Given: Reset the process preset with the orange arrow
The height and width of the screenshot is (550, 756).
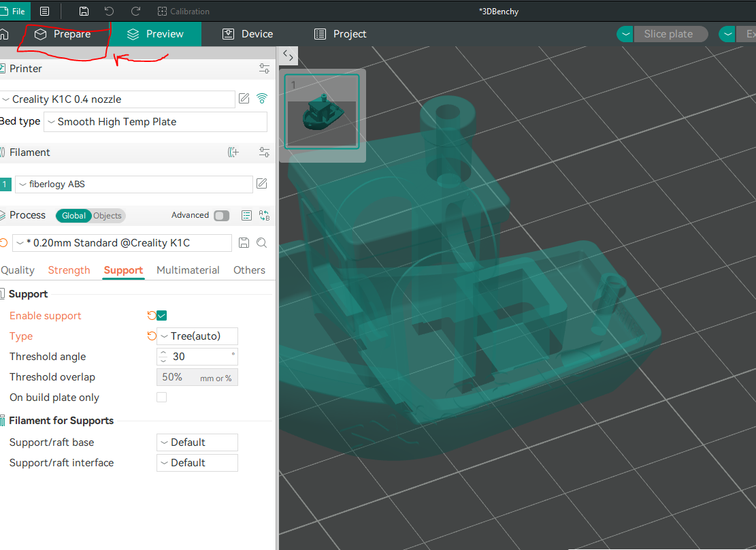Looking at the screenshot, I should click(4, 243).
